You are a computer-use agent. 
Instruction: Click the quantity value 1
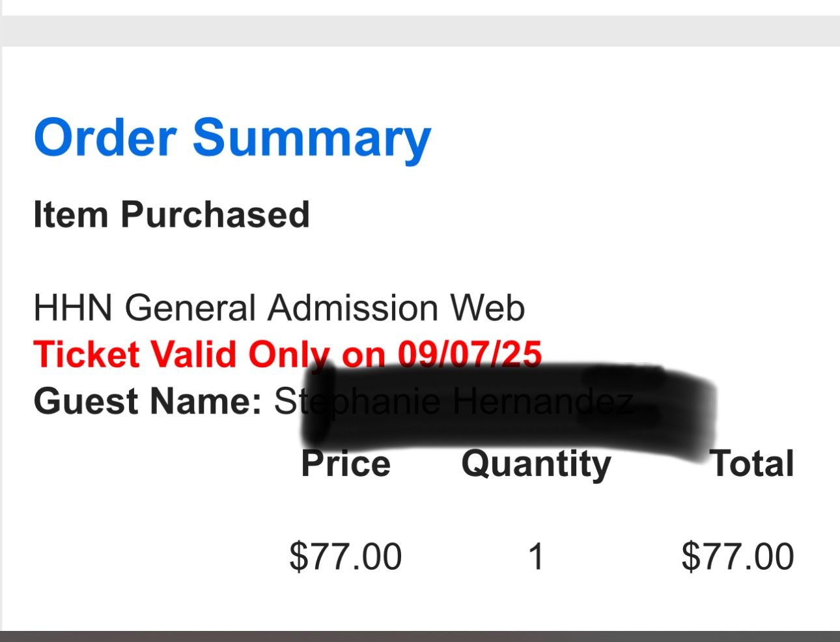coord(536,557)
